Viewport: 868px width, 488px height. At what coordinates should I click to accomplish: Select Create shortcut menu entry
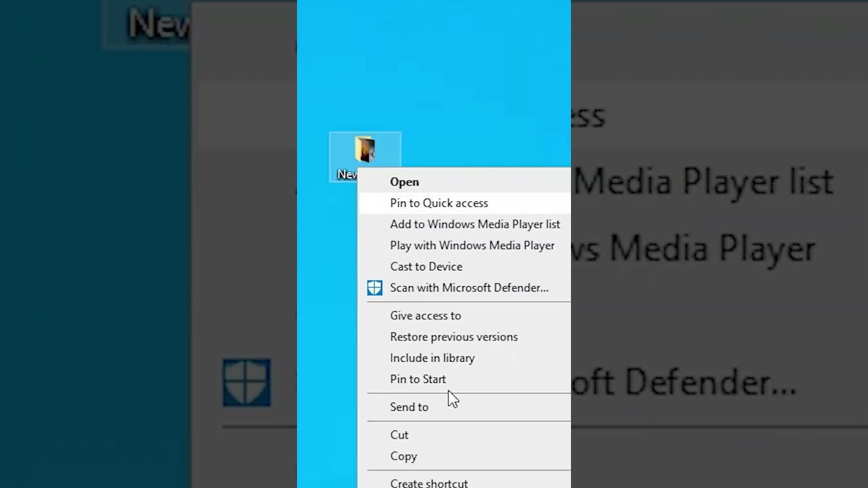465,482
